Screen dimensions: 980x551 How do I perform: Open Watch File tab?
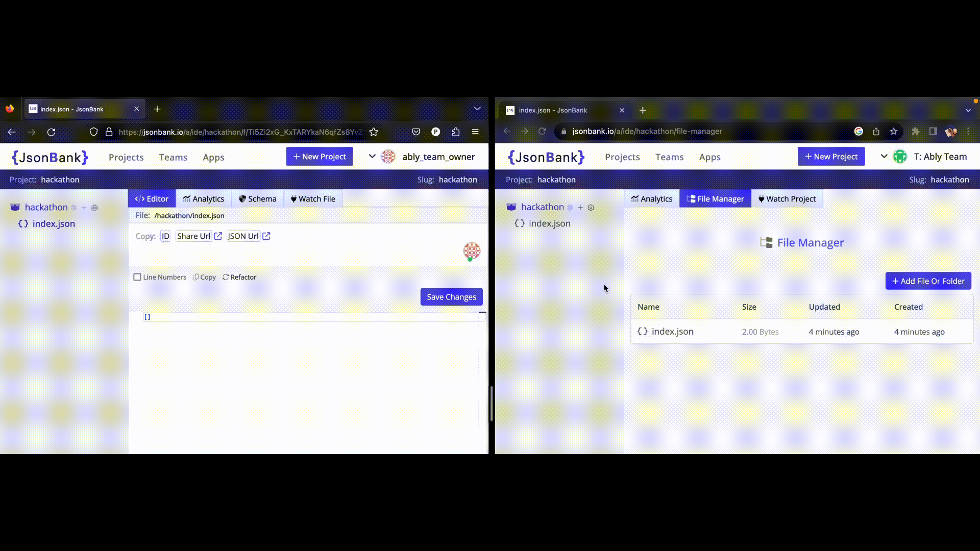coord(313,199)
